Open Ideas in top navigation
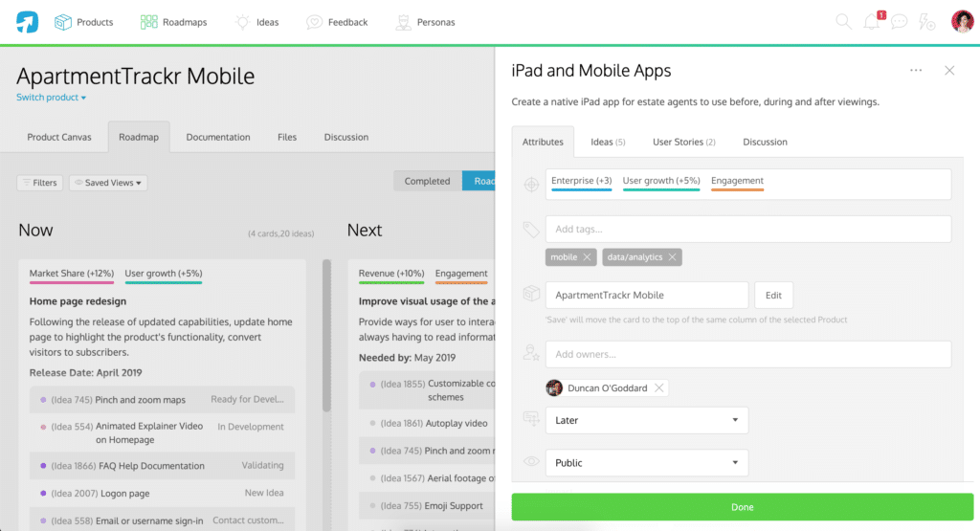The width and height of the screenshot is (980, 531). (256, 23)
